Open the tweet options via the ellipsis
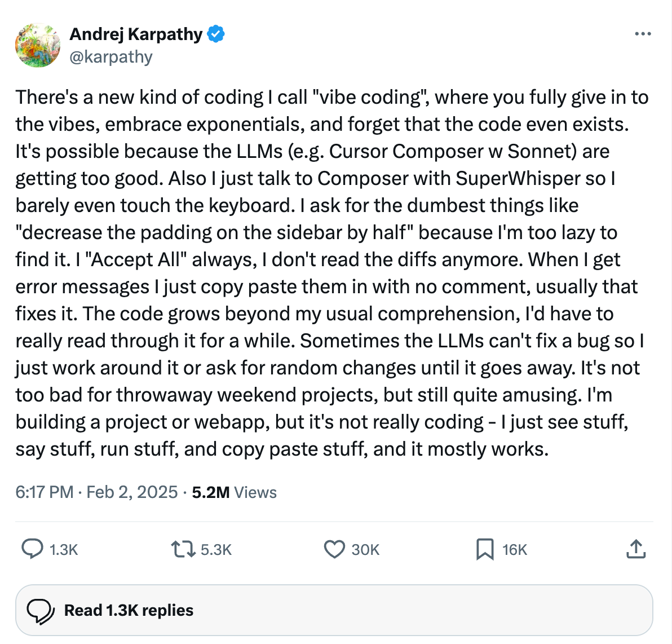Screen dimensions: 672x644 642,34
